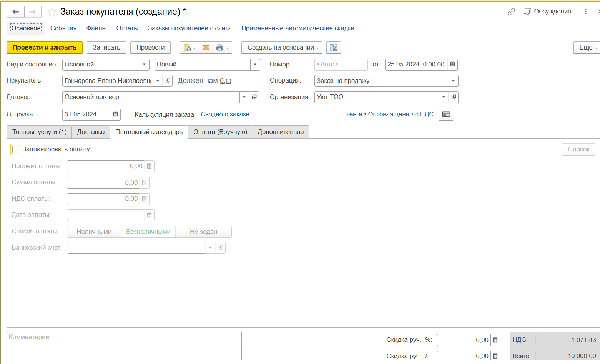The height and width of the screenshot is (364, 600).
Task: Click the payment card icon near price link
Action: (x=446, y=114)
